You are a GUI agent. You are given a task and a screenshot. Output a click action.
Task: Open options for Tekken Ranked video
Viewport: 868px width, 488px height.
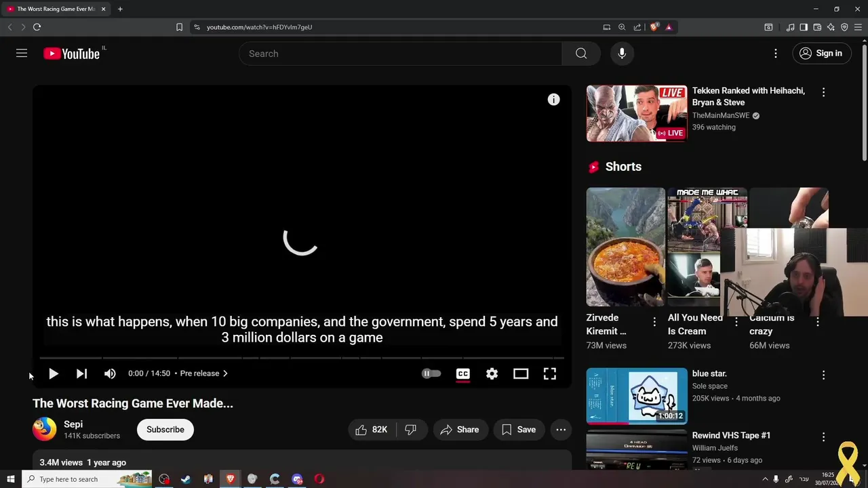[x=824, y=92]
